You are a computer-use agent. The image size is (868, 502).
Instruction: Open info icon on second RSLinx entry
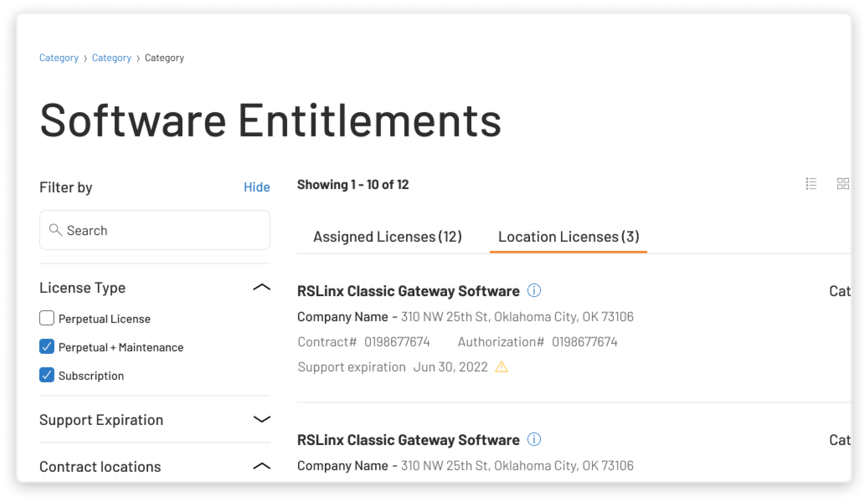[x=534, y=440]
